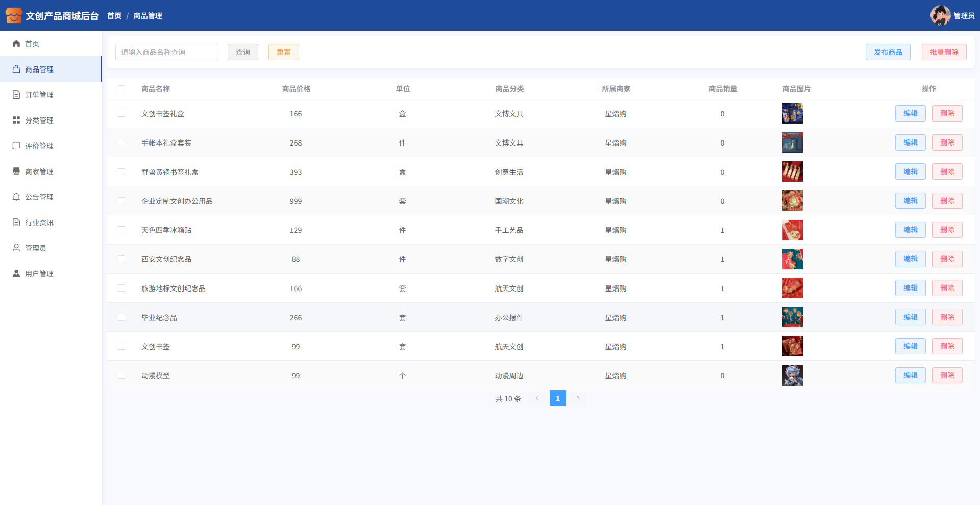Click the shopping bag icon for 商品管理
Screen dimensions: 980x505
[16, 69]
